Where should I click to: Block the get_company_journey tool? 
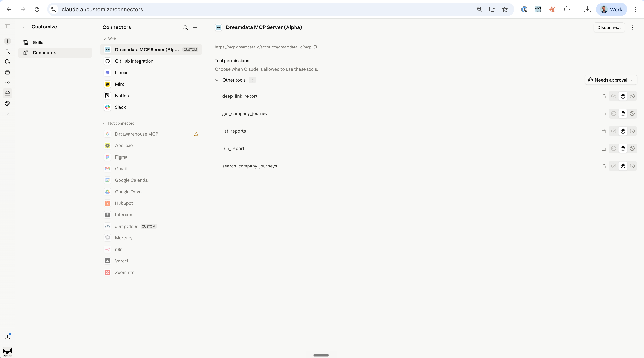click(632, 113)
